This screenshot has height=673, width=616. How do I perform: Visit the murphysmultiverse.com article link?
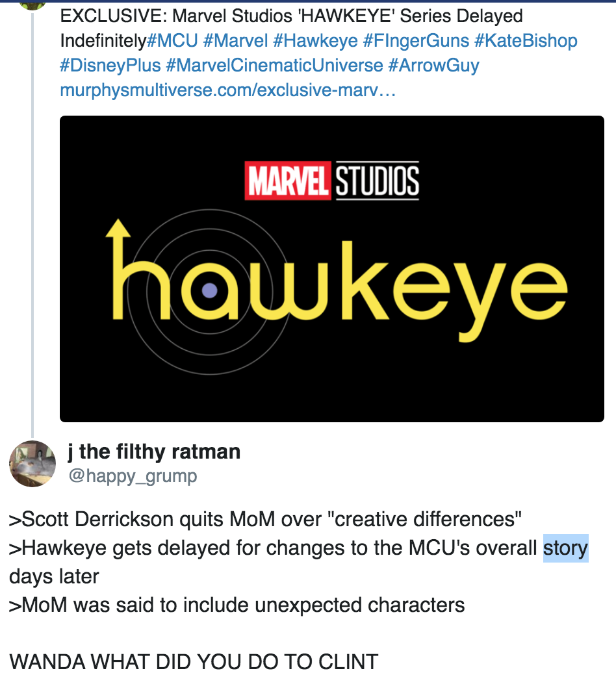228,90
